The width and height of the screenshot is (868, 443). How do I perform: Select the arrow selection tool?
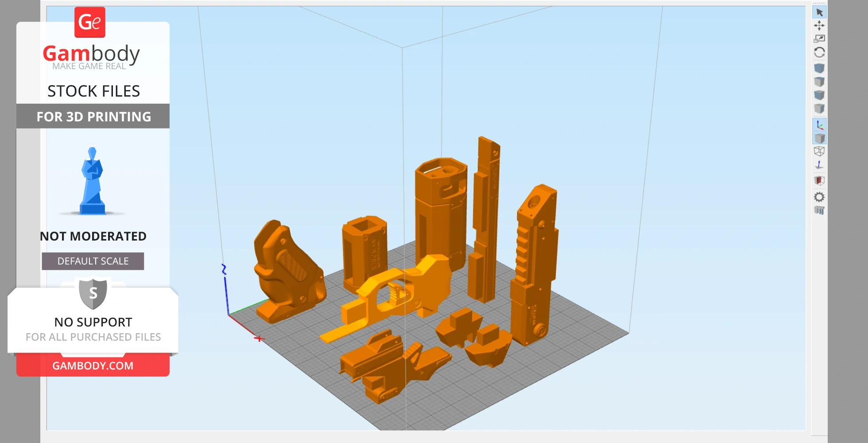pyautogui.click(x=820, y=12)
